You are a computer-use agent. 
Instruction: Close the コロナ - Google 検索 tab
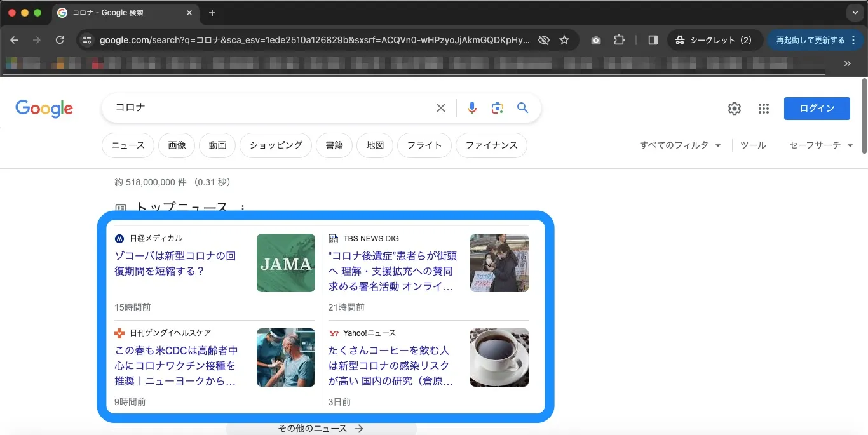(189, 13)
